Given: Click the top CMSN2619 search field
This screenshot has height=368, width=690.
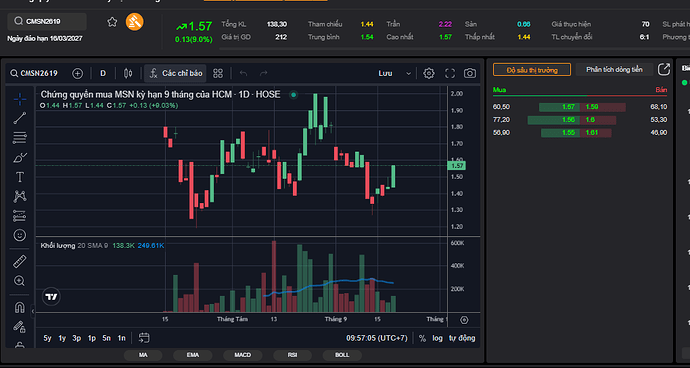Looking at the screenshot, I should pyautogui.click(x=47, y=21).
